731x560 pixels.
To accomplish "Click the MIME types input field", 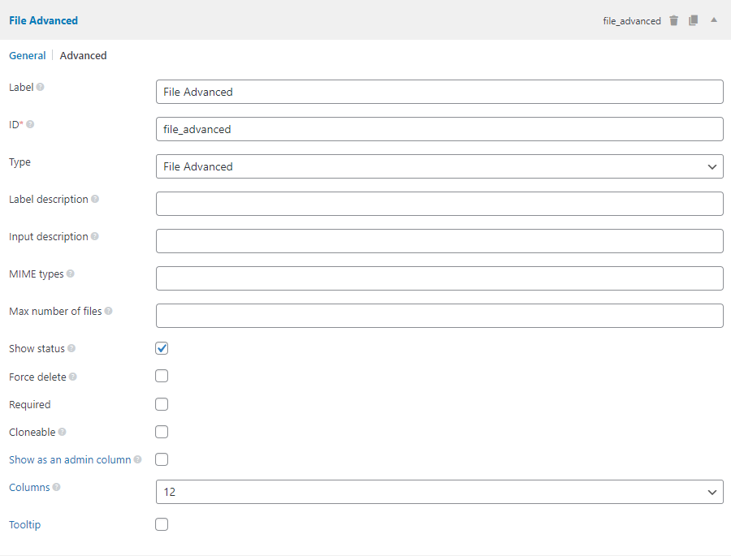I will click(439, 278).
